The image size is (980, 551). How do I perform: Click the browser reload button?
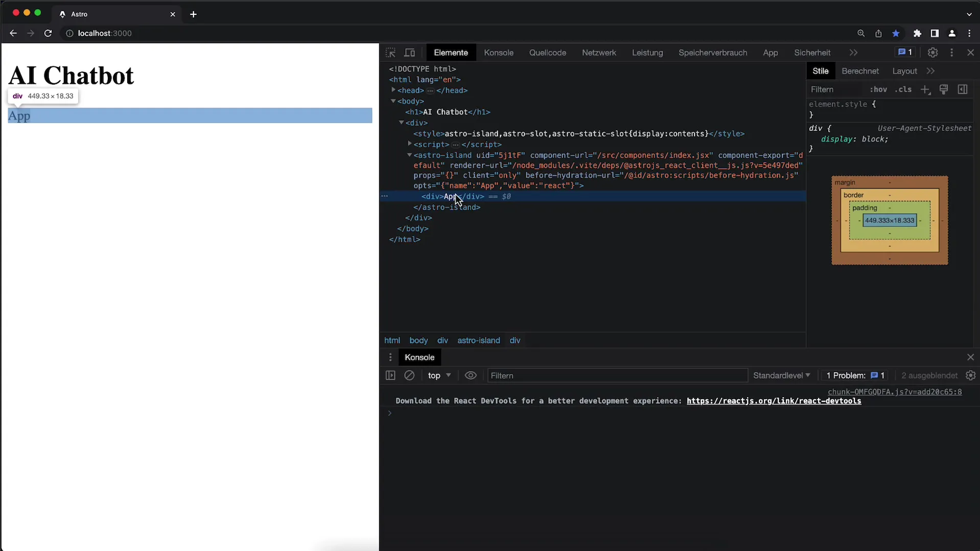[48, 33]
